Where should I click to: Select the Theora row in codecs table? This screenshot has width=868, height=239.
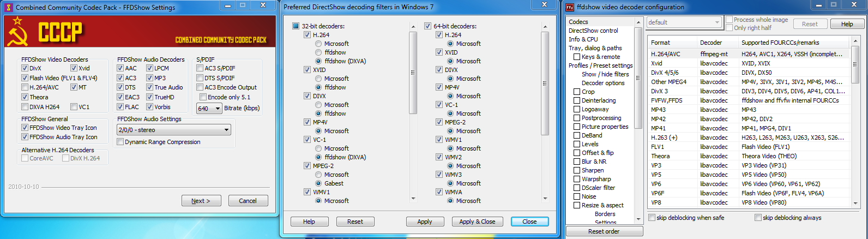point(749,156)
